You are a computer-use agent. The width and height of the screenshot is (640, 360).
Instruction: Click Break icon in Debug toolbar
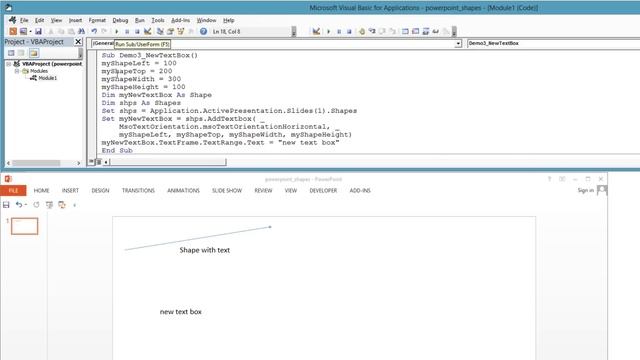(x=339, y=31)
